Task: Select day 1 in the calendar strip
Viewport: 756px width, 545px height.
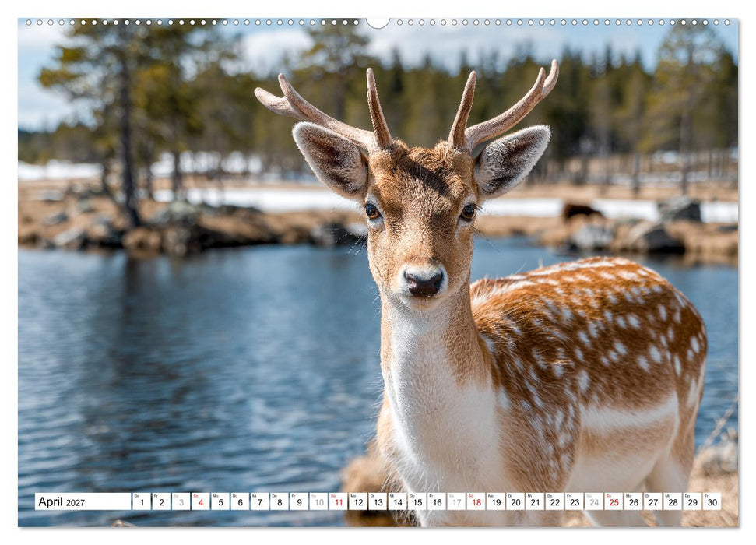Action: click(x=141, y=501)
